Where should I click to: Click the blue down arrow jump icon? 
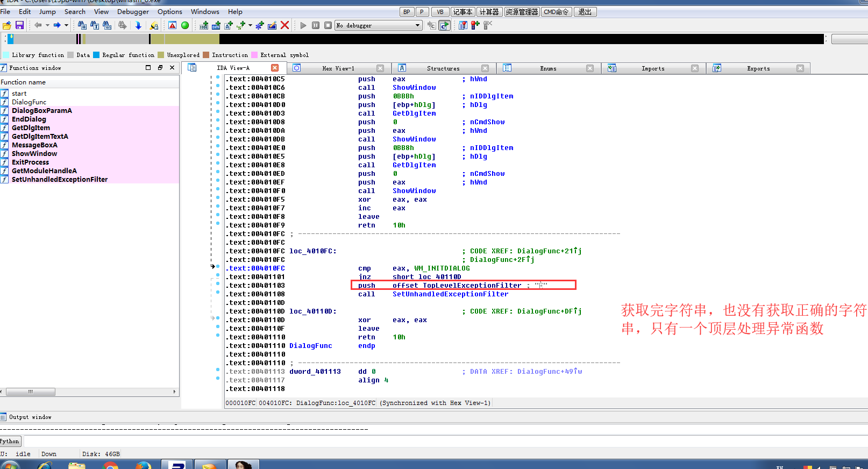click(x=138, y=25)
